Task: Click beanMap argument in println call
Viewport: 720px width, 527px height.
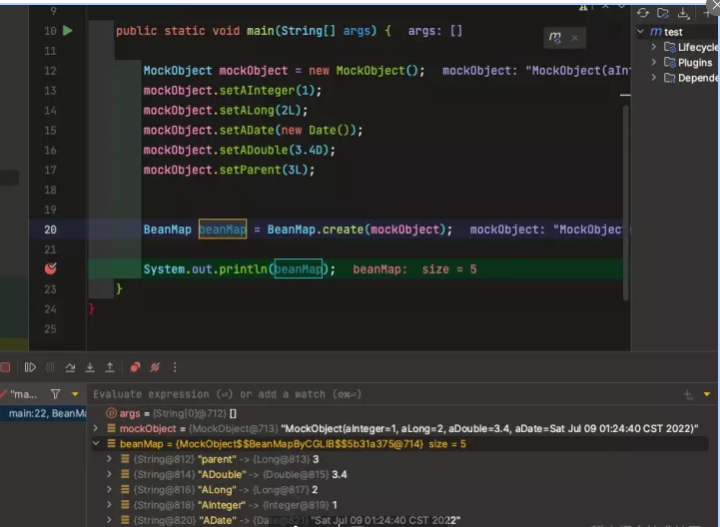Action: coord(298,269)
